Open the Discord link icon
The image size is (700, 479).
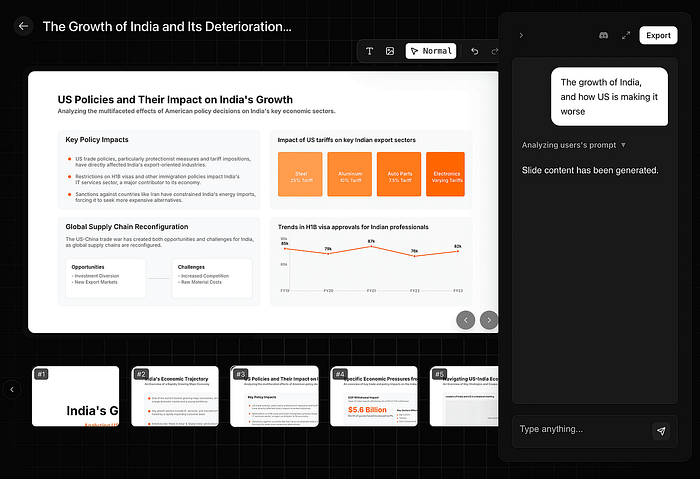point(603,35)
